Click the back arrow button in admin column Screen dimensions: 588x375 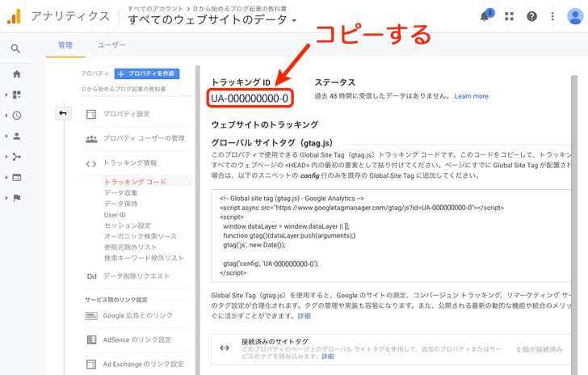[x=63, y=113]
